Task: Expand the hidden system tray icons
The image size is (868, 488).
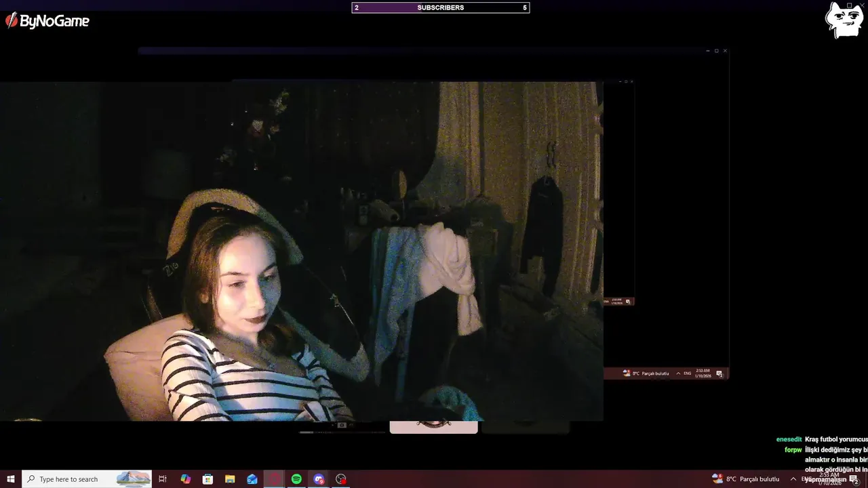Action: coord(793,479)
